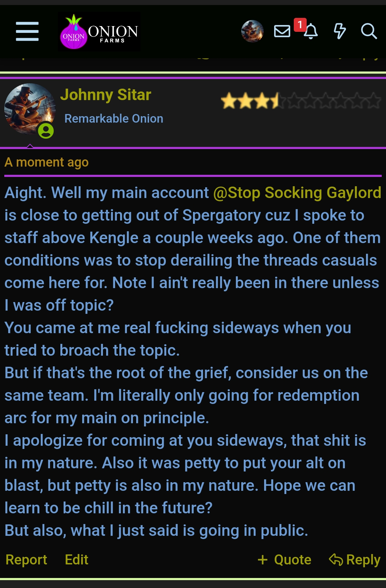Open search with the magnifier icon
Image resolution: width=386 pixels, height=588 pixels.
point(369,31)
